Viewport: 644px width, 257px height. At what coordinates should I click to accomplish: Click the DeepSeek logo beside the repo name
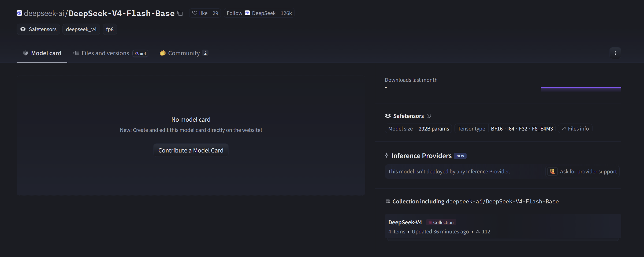(x=19, y=13)
